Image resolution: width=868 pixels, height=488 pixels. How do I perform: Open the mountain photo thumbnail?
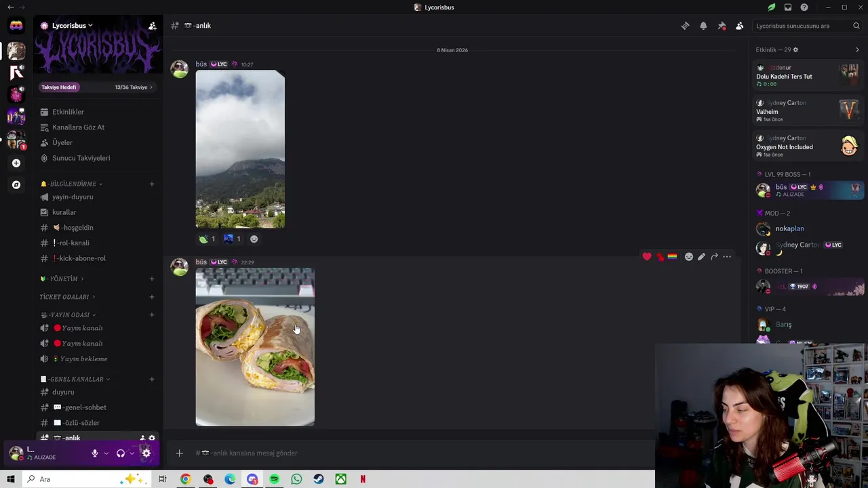coord(240,149)
